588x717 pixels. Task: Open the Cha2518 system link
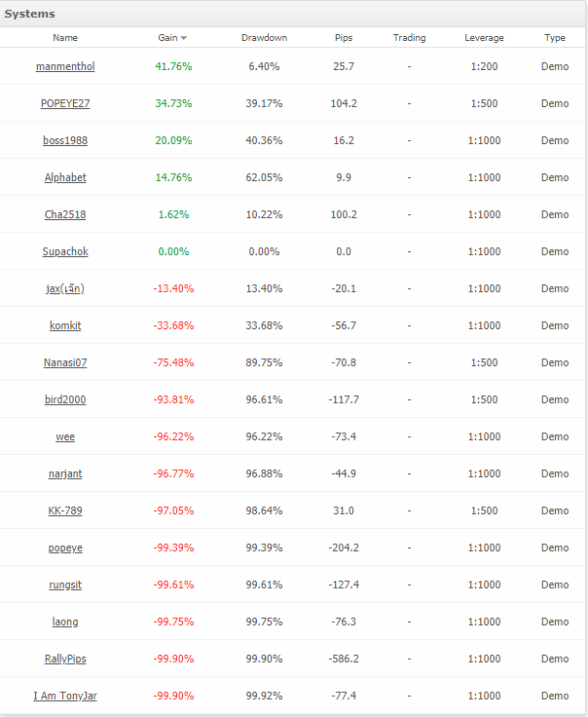65,214
